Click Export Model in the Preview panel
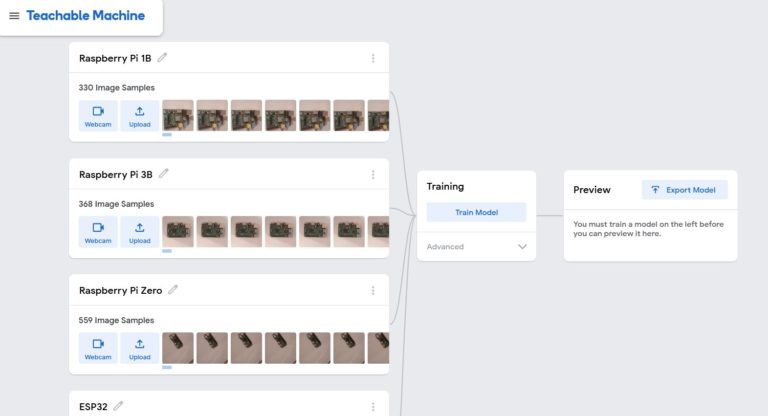 (x=685, y=190)
